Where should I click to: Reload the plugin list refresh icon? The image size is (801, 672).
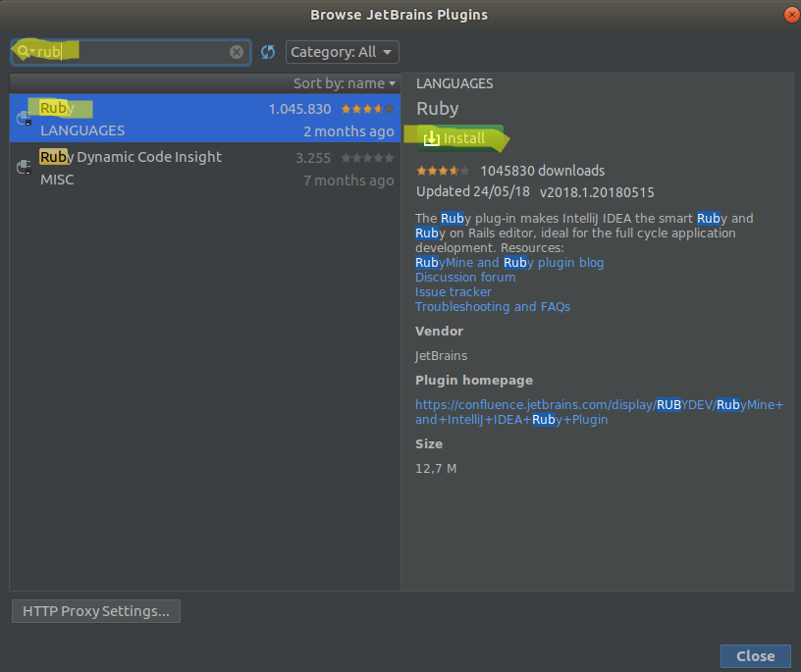pos(268,52)
